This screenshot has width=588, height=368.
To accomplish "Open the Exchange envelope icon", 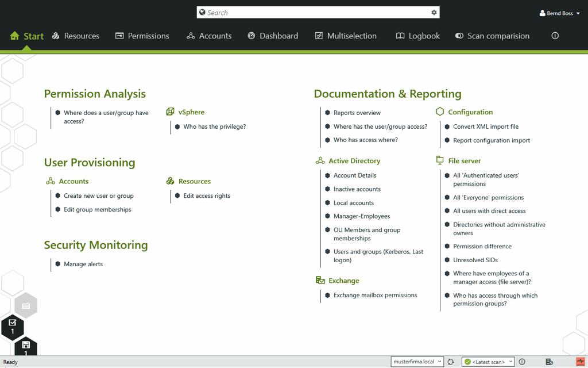I will point(321,281).
